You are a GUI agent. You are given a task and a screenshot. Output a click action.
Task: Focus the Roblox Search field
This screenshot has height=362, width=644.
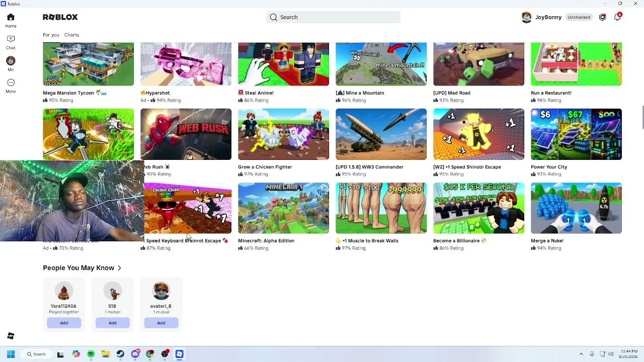click(334, 17)
